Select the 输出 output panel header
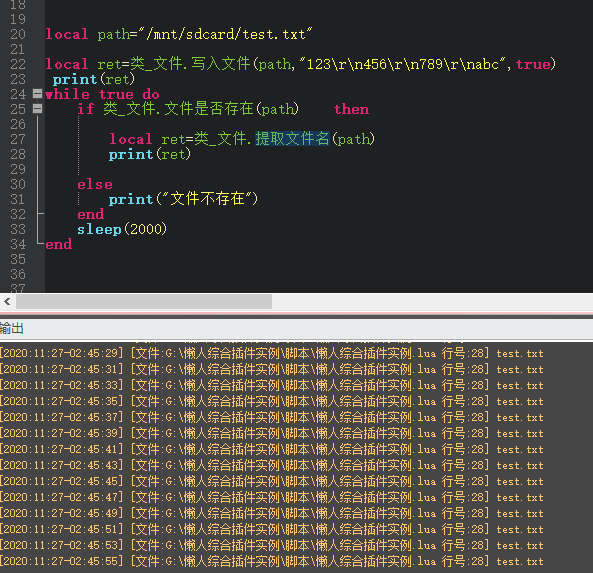The image size is (593, 573). (12, 328)
